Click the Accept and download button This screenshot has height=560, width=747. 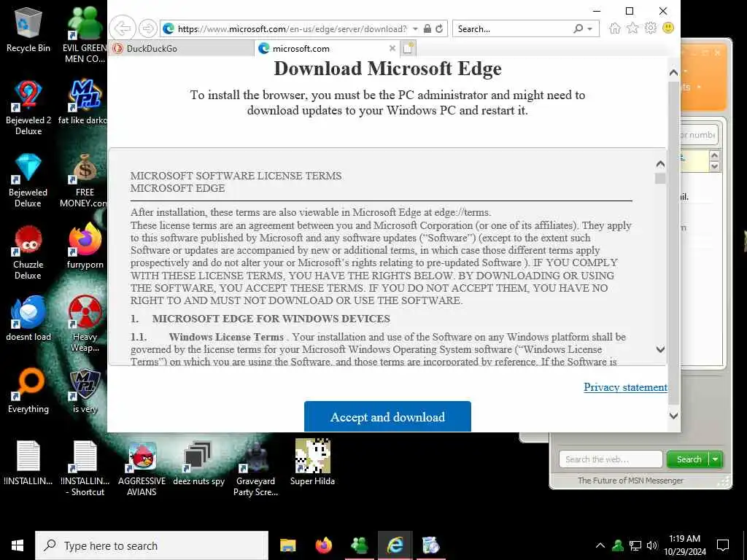387,416
